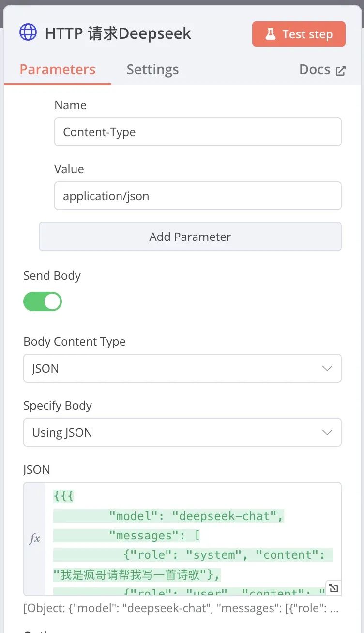
Task: Click the flask icon on Test step
Action: (x=270, y=34)
